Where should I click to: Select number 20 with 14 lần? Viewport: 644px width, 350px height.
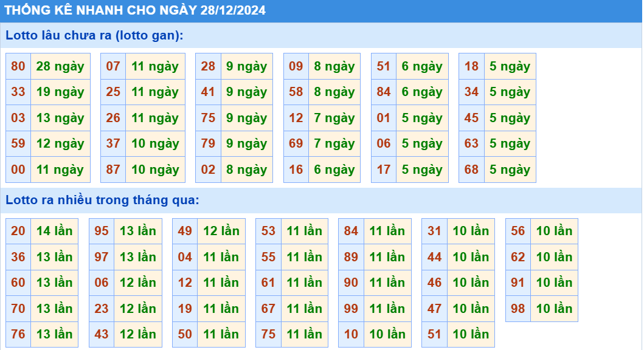click(x=18, y=231)
